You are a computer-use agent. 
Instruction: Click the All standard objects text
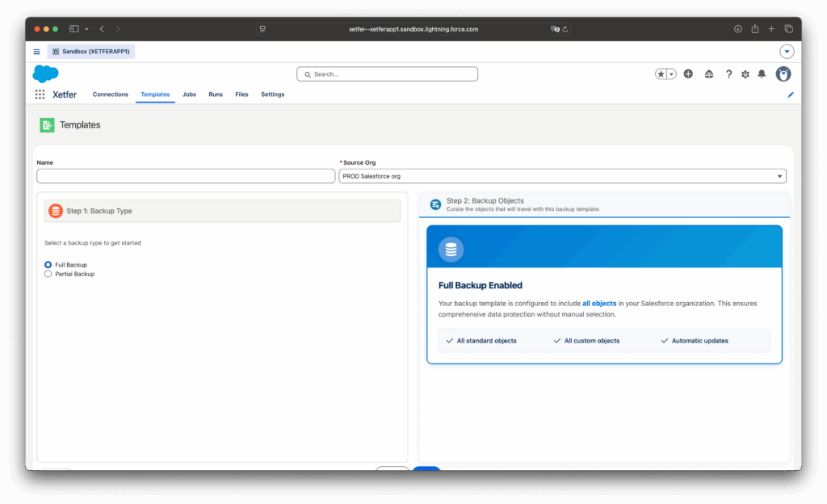click(x=487, y=341)
